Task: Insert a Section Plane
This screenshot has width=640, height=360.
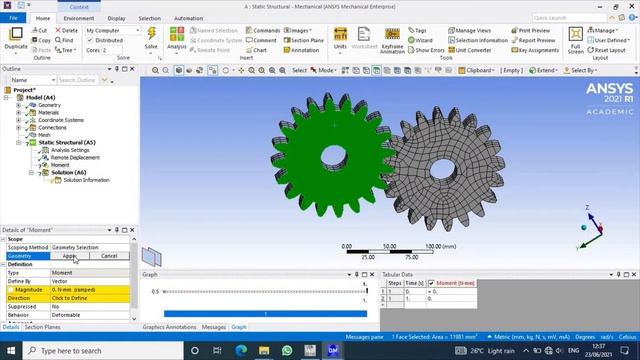Action: click(x=303, y=40)
